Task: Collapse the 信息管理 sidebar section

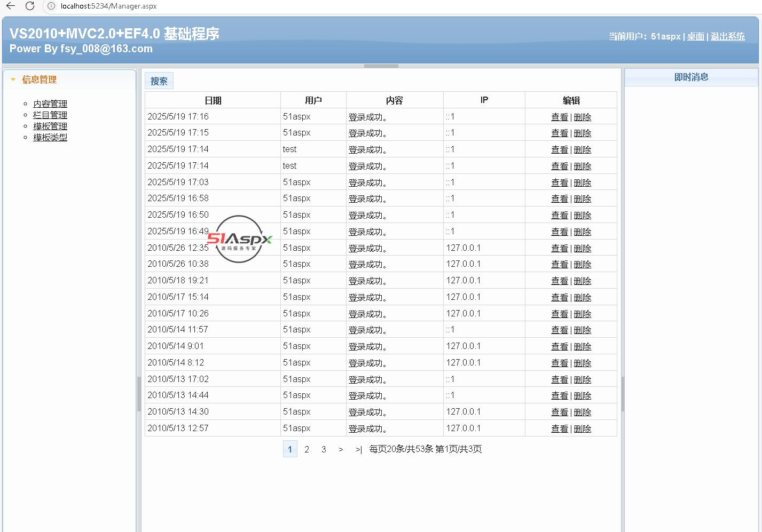Action: click(x=13, y=80)
